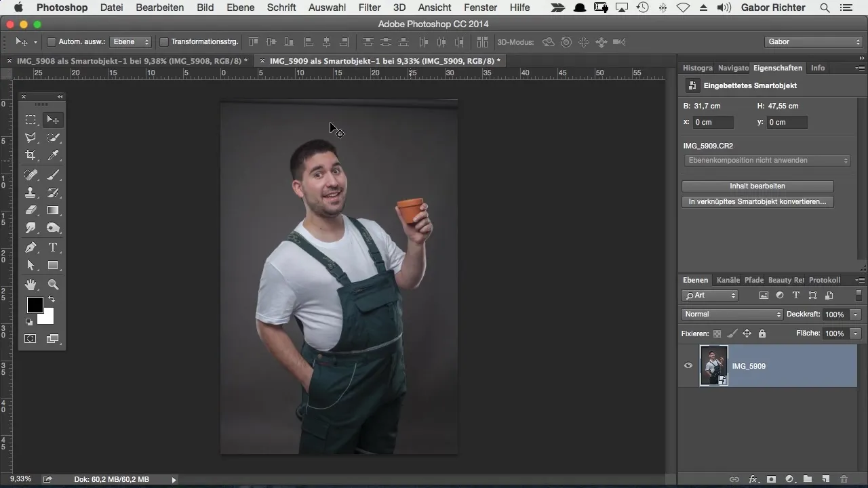Image resolution: width=868 pixels, height=488 pixels.
Task: Toggle lock transparent pixels
Action: (x=717, y=333)
